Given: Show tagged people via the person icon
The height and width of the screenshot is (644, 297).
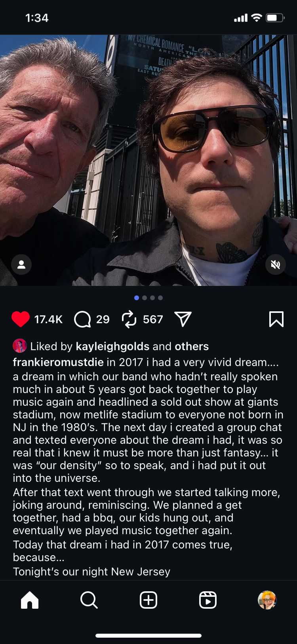Looking at the screenshot, I should click(21, 264).
